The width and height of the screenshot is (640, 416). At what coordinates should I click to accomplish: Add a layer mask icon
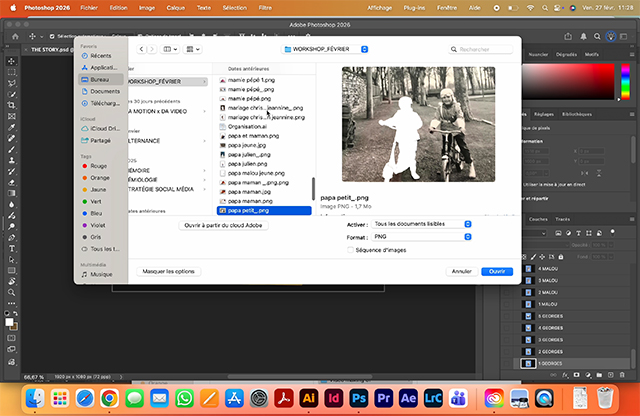click(x=576, y=375)
